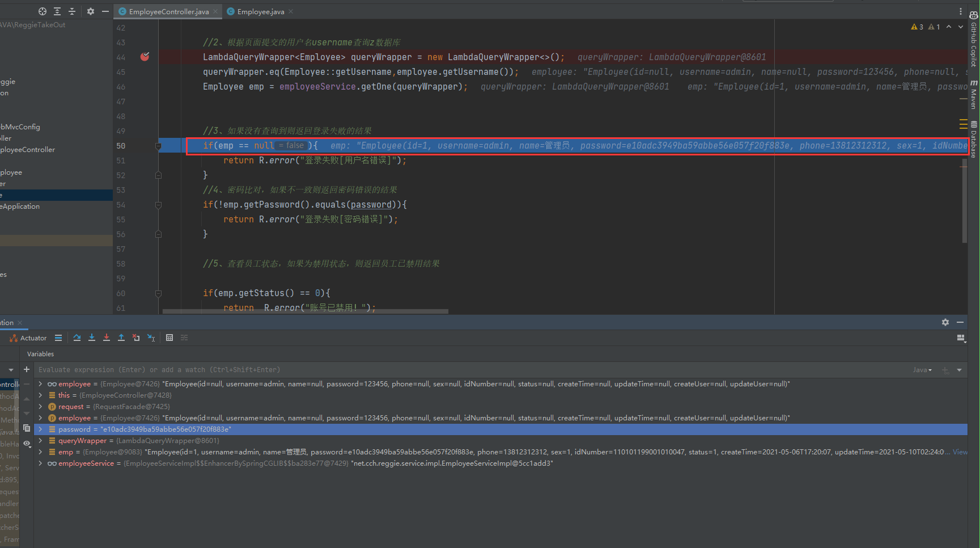Expand the request variable node
This screenshot has width=980, height=548.
click(40, 407)
